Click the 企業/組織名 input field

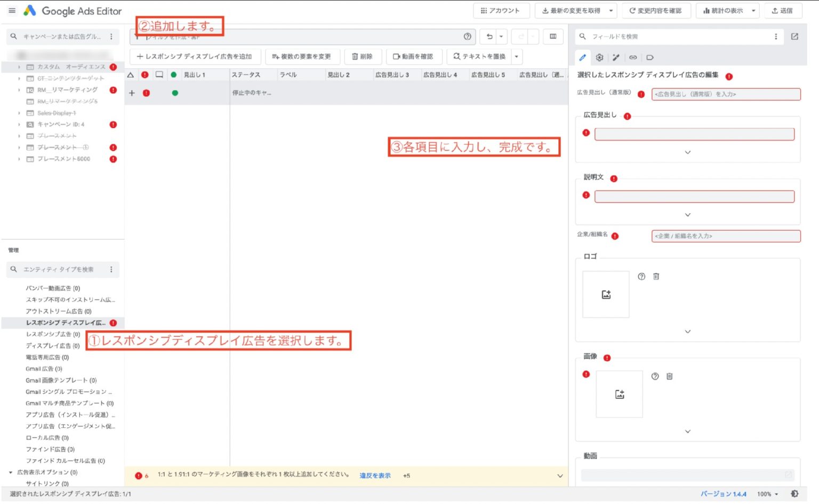point(726,236)
